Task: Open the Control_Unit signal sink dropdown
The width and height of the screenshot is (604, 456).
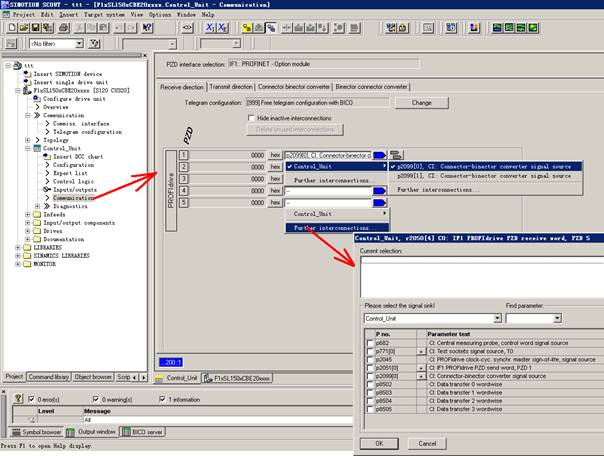Action: click(x=495, y=317)
